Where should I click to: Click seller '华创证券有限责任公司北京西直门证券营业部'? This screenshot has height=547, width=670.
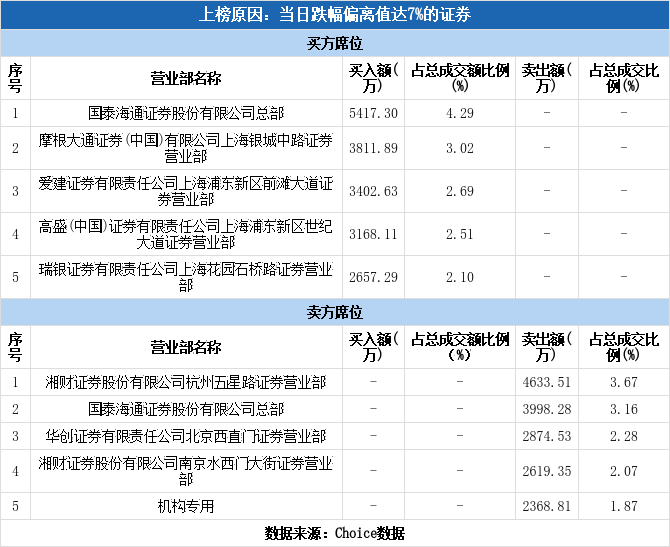point(186,436)
